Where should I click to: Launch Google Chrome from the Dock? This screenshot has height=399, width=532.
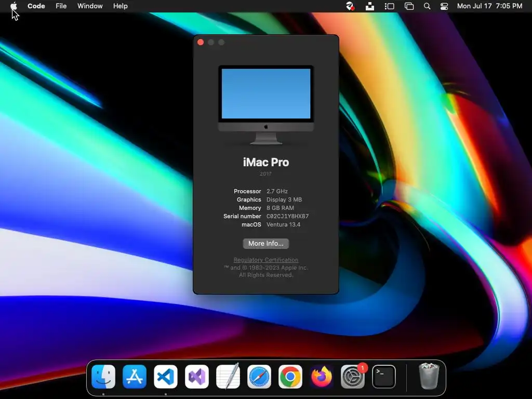coord(290,377)
